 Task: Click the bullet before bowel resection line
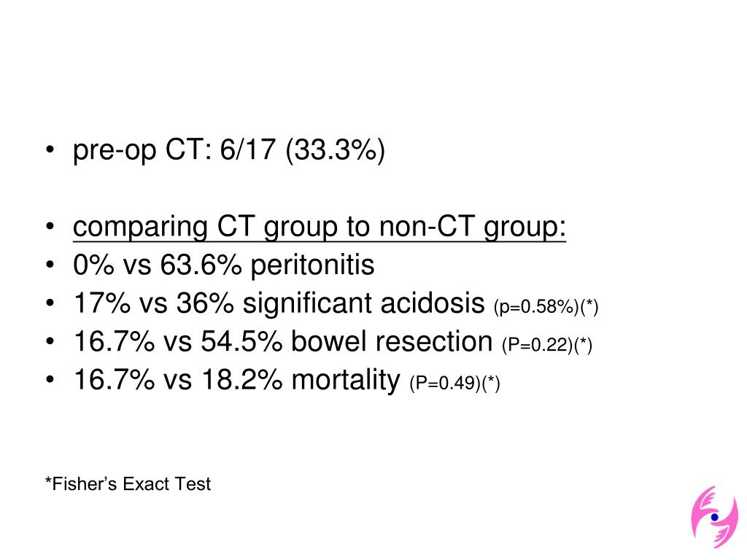50,341
